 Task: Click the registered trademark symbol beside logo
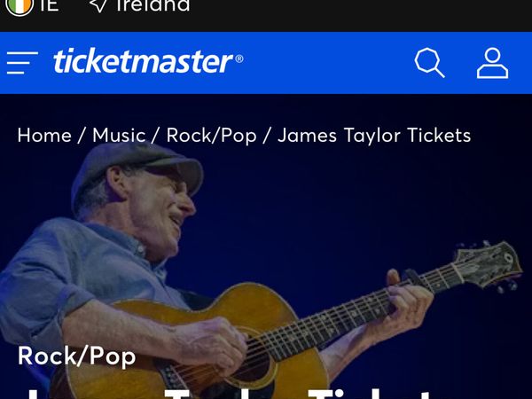pyautogui.click(x=239, y=59)
